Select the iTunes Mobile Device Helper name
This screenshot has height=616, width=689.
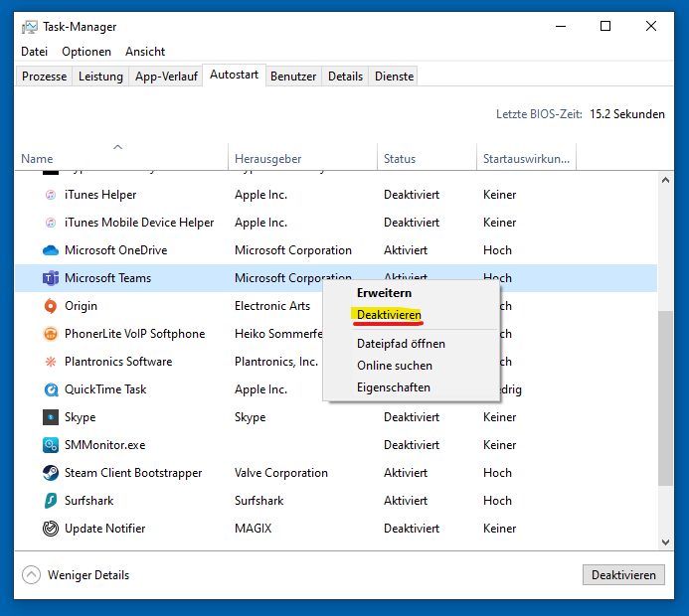[139, 223]
